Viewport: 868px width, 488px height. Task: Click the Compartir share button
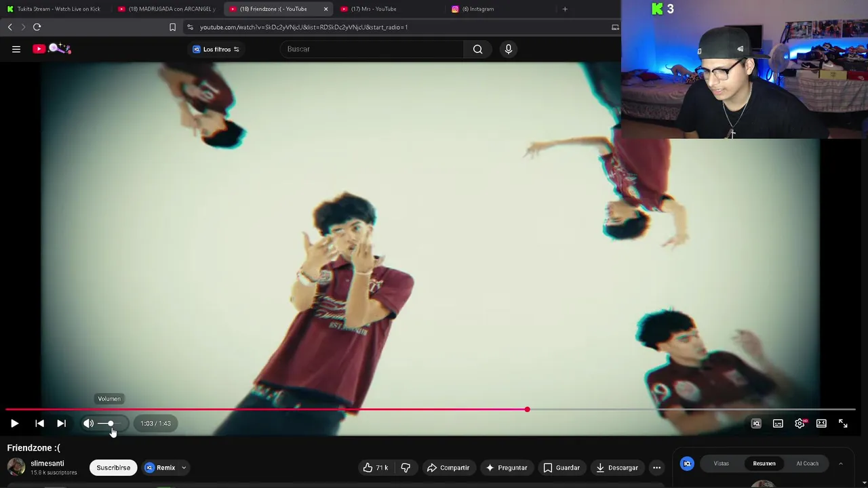click(448, 468)
